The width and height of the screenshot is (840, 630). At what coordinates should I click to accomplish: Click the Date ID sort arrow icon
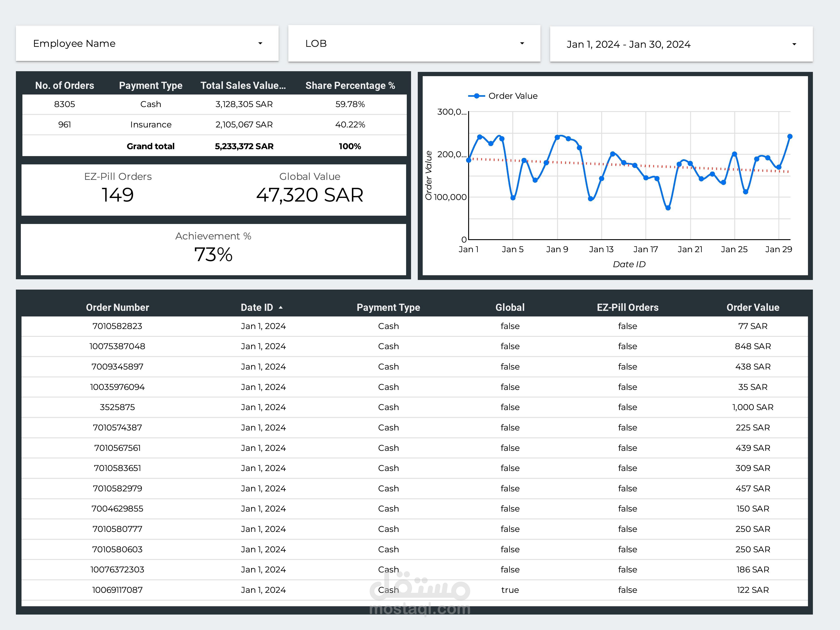pos(281,307)
